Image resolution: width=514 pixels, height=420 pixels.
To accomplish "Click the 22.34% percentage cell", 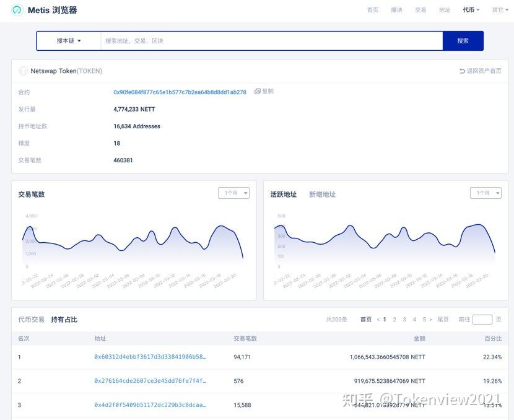I will click(x=492, y=357).
